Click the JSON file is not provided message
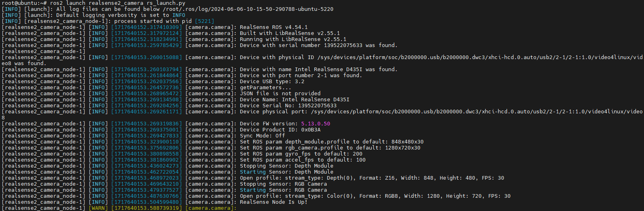Screen dimensions: 644x211 pos(280,93)
